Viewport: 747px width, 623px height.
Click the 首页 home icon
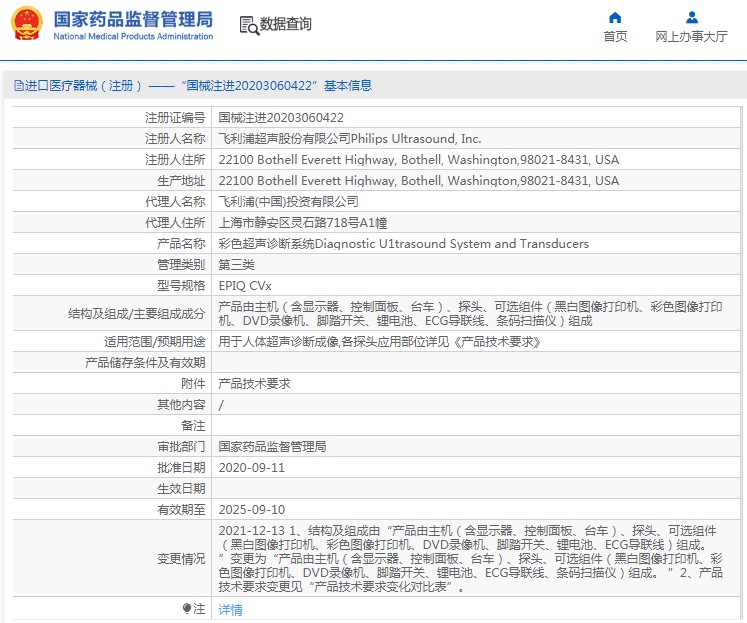pyautogui.click(x=615, y=18)
